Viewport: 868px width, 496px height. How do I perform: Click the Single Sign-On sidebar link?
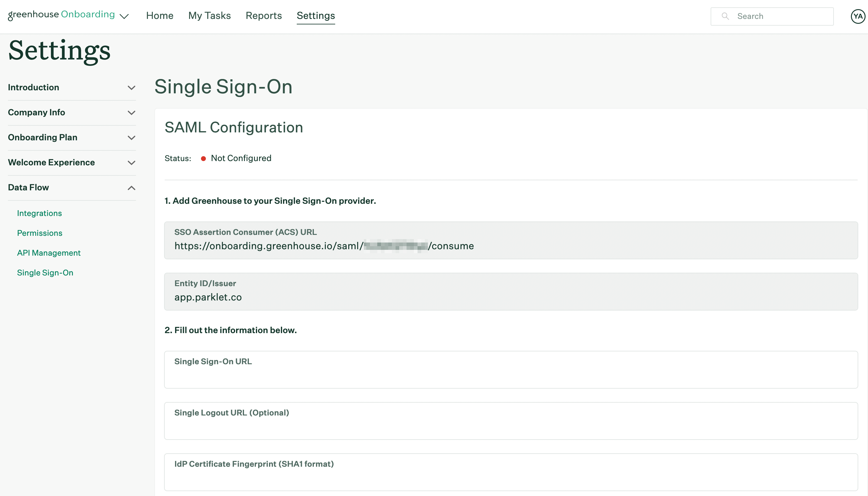[45, 272]
